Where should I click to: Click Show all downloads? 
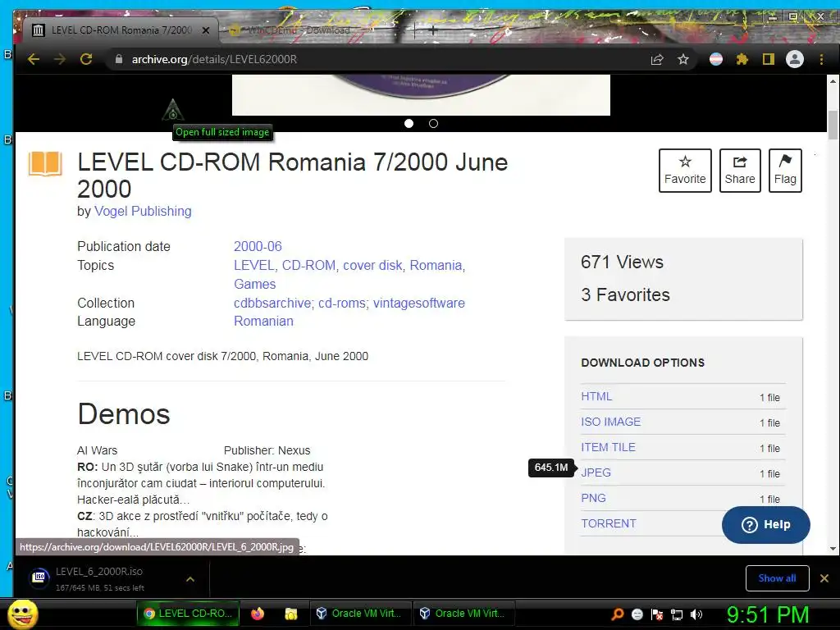(777, 578)
